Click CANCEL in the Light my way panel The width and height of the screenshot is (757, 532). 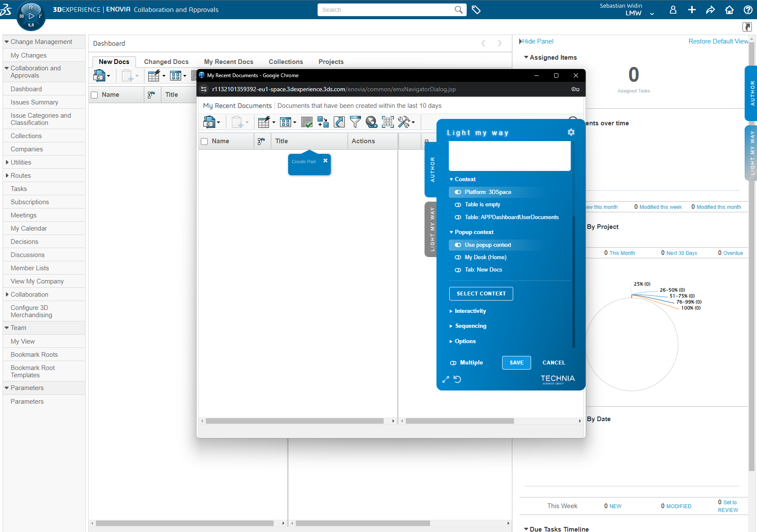(554, 363)
